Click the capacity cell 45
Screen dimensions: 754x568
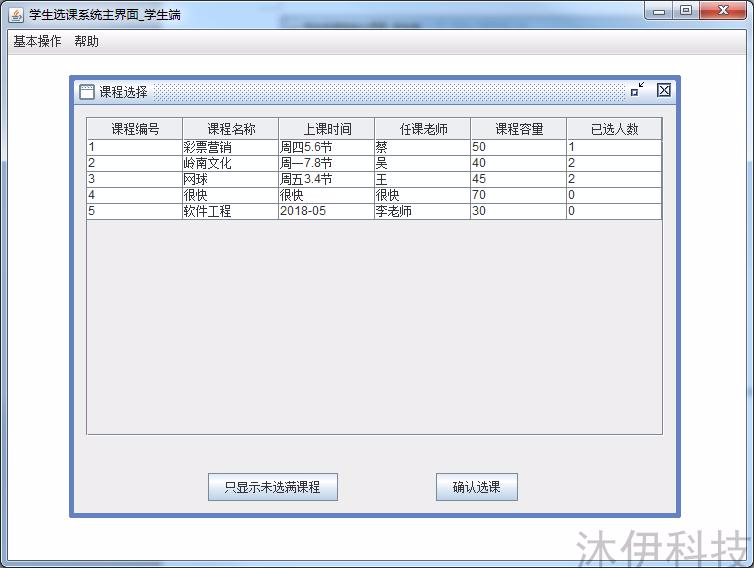point(518,179)
